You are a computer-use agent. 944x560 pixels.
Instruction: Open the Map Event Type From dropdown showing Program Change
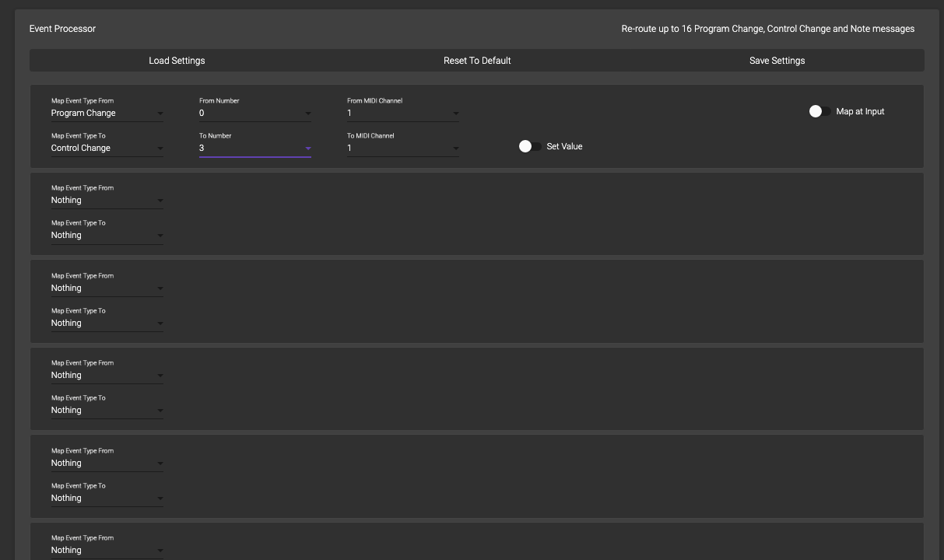click(107, 113)
